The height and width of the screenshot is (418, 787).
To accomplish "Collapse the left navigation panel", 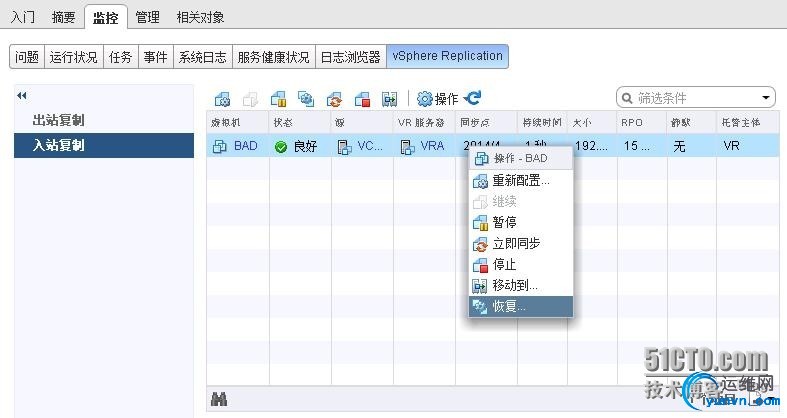I will (22, 95).
